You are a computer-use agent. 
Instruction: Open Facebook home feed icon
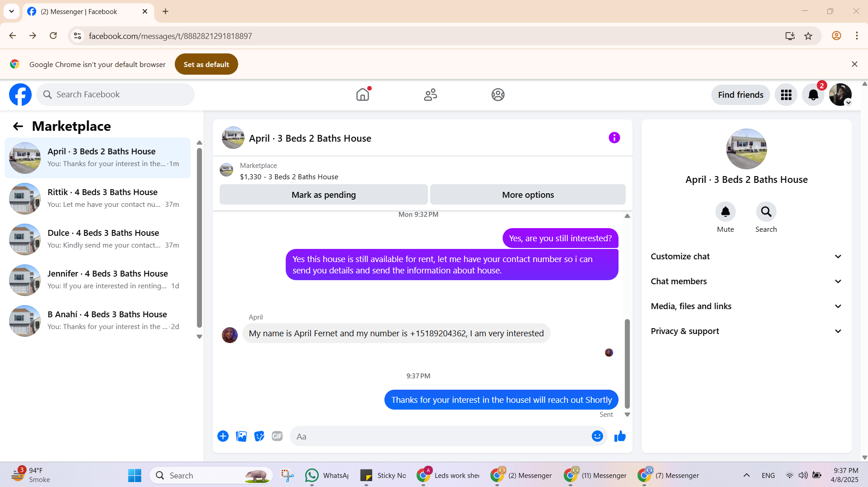(x=363, y=95)
